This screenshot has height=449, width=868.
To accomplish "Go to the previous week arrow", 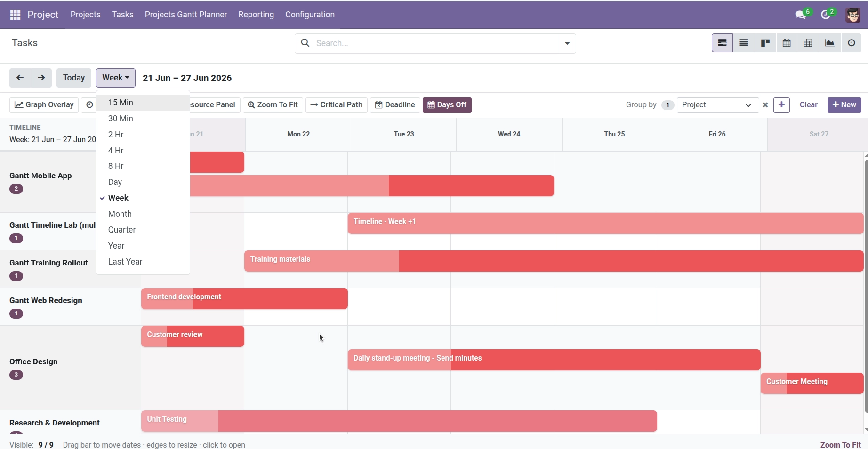I will pyautogui.click(x=20, y=78).
